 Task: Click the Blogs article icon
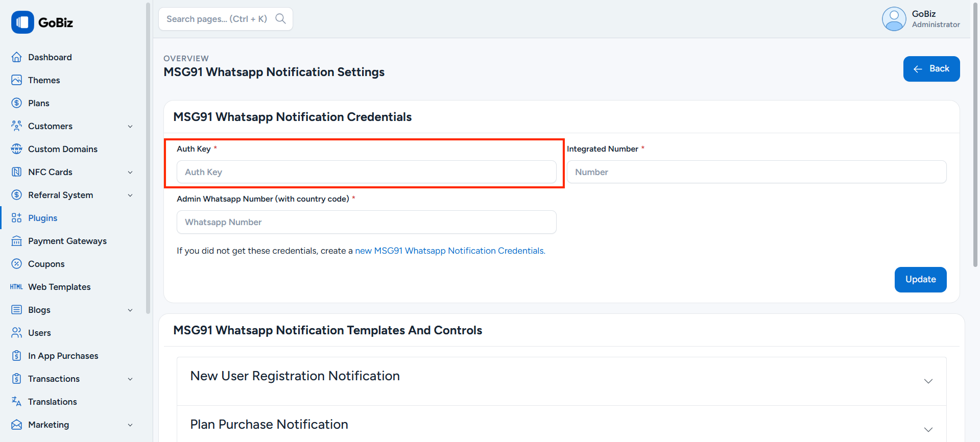(x=17, y=310)
